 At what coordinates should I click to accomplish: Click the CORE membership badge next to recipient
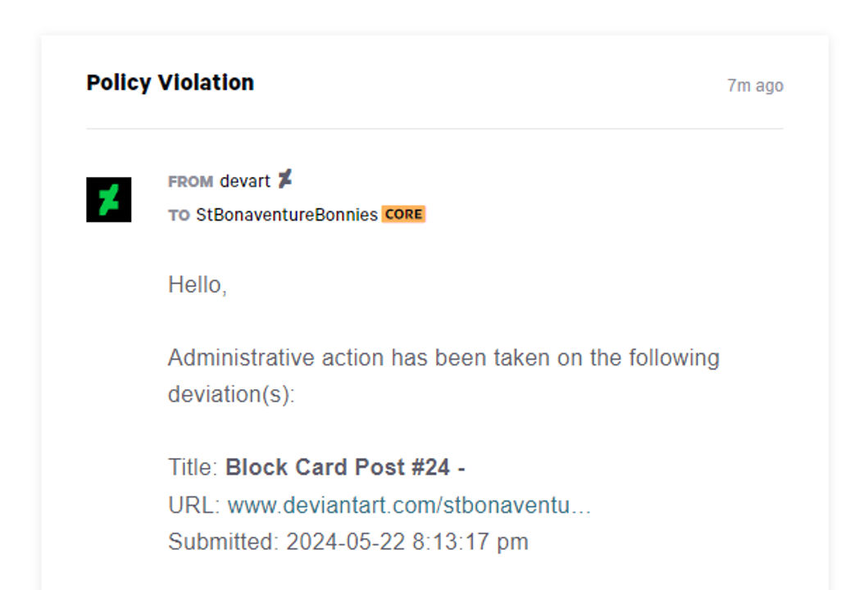tap(405, 214)
